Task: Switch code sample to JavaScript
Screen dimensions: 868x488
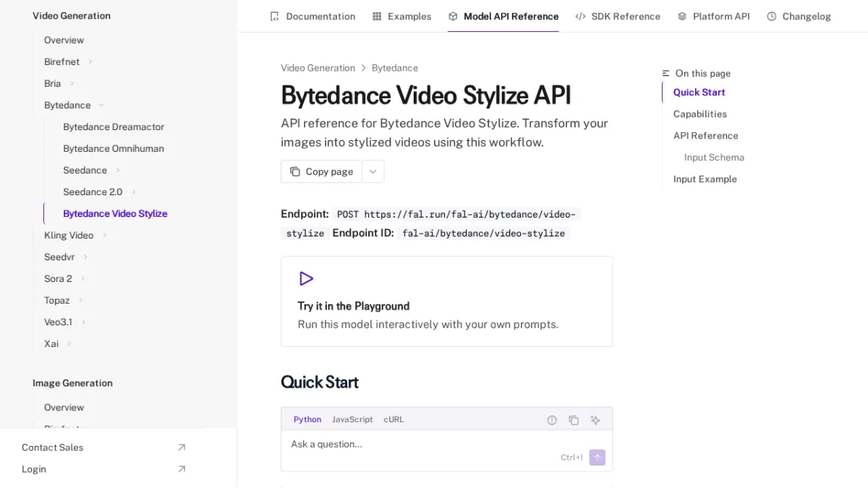Action: click(x=352, y=419)
